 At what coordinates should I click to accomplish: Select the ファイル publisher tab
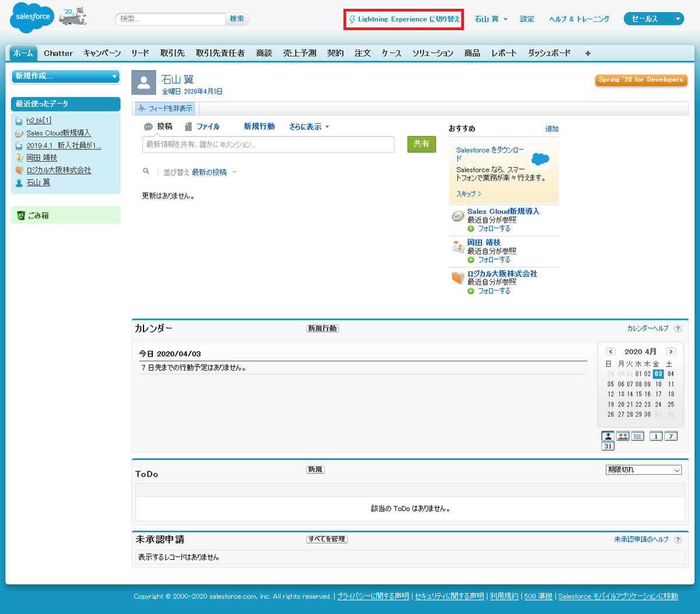pyautogui.click(x=202, y=127)
